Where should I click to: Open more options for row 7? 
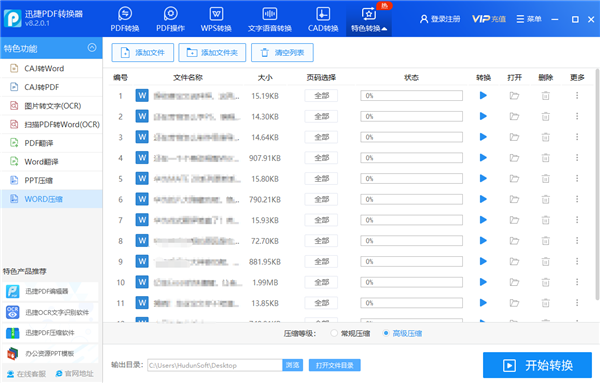(x=577, y=220)
